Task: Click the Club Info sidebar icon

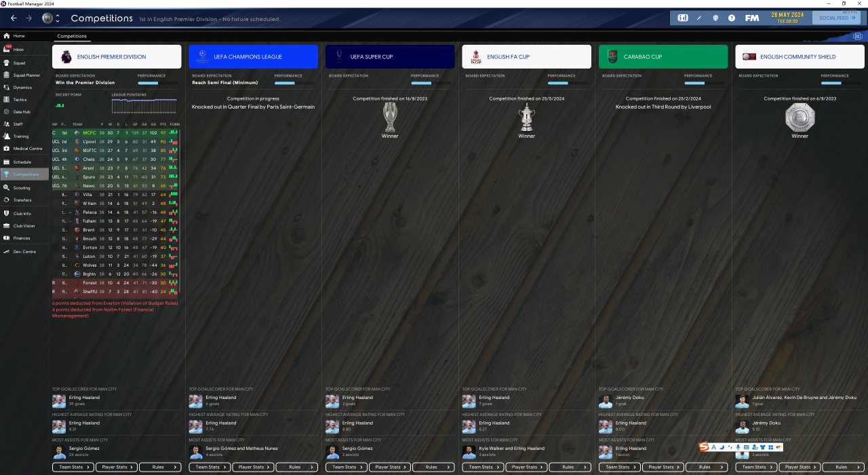Action: (x=7, y=214)
